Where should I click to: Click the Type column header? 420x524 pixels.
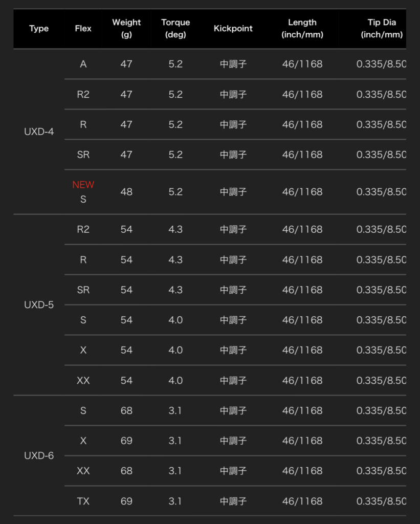pyautogui.click(x=39, y=29)
